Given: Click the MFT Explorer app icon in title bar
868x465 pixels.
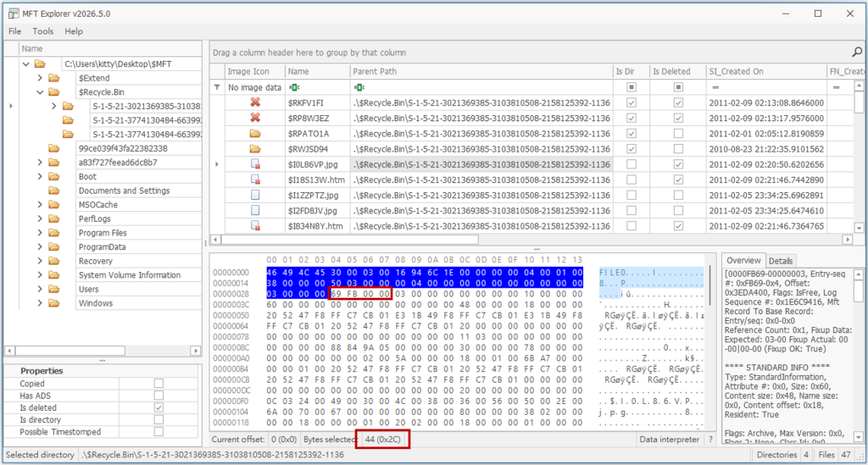Looking at the screenshot, I should (x=14, y=14).
